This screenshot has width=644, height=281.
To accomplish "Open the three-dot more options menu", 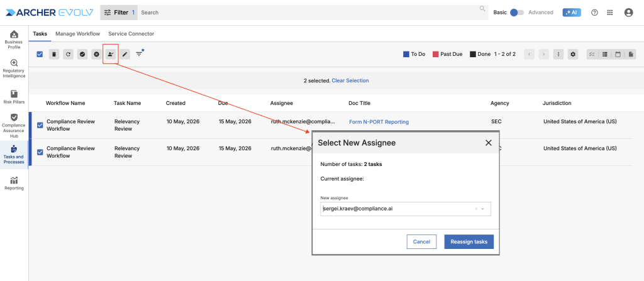I will click(x=558, y=54).
